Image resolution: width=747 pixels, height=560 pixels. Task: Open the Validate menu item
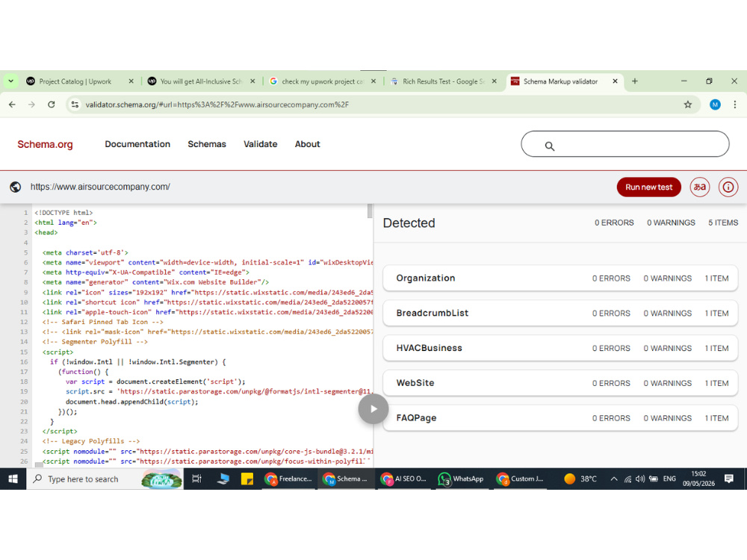tap(260, 144)
